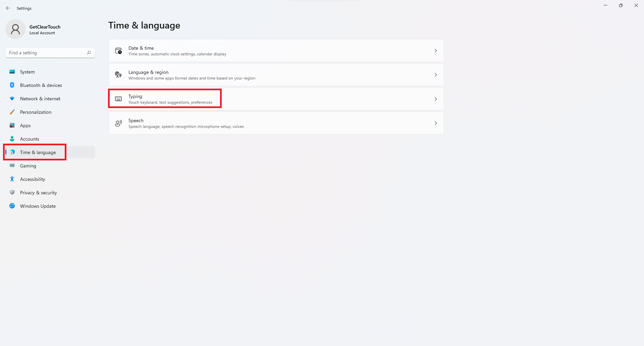Click the Find a setting field
The width and height of the screenshot is (644, 346).
pos(50,53)
